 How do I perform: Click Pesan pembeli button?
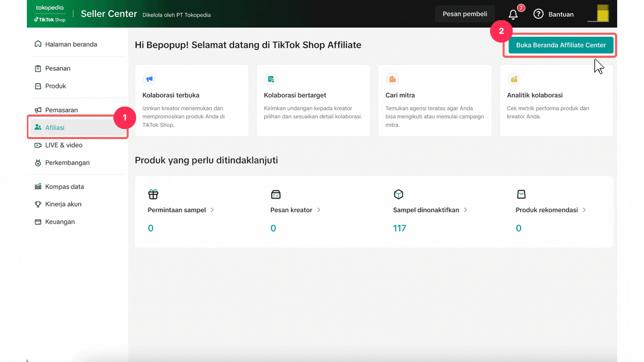coord(465,14)
